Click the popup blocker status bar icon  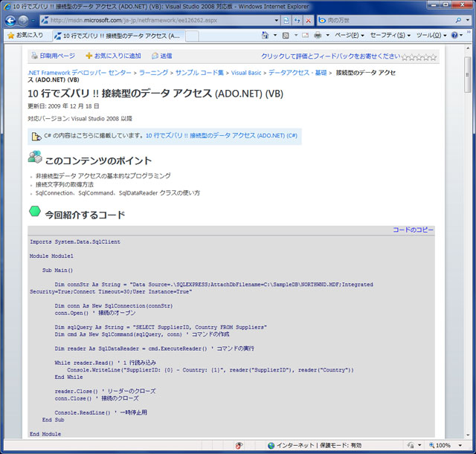[x=239, y=445]
